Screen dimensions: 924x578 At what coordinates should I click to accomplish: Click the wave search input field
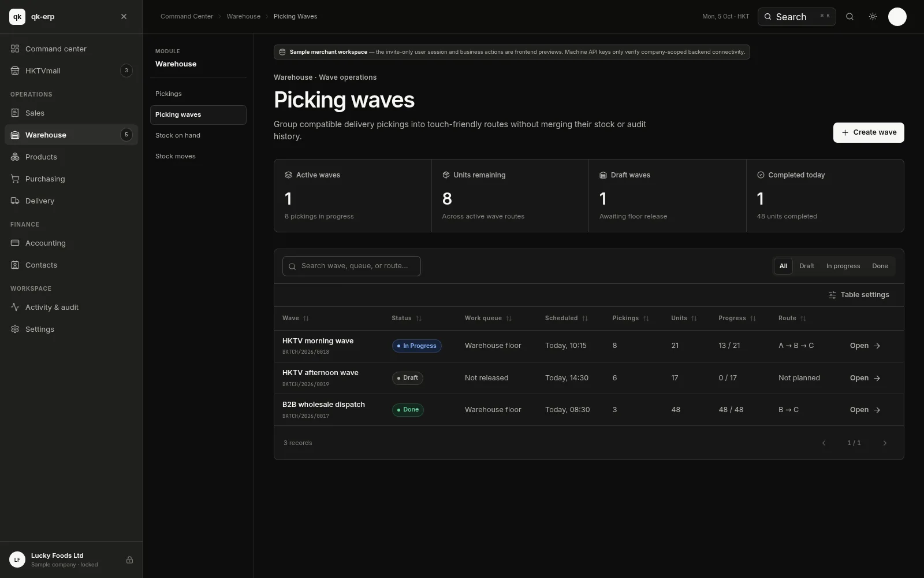click(352, 266)
